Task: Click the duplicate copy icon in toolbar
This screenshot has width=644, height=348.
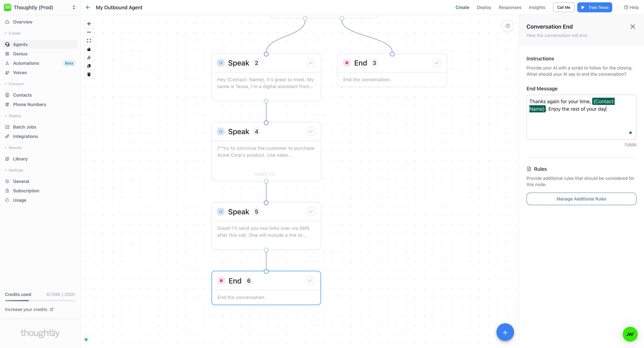Action: (89, 66)
